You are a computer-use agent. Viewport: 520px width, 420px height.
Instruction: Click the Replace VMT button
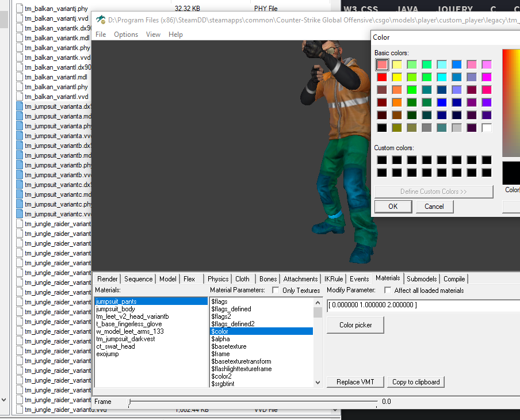click(355, 382)
